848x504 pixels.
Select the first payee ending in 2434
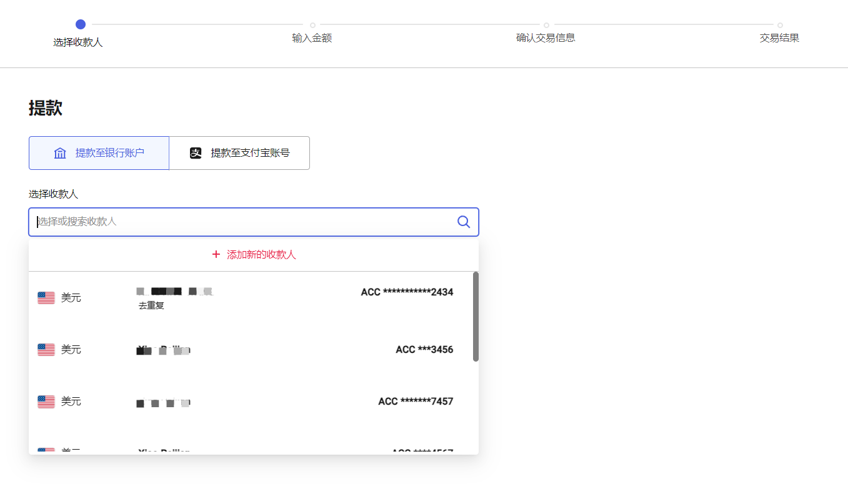pyautogui.click(x=253, y=297)
